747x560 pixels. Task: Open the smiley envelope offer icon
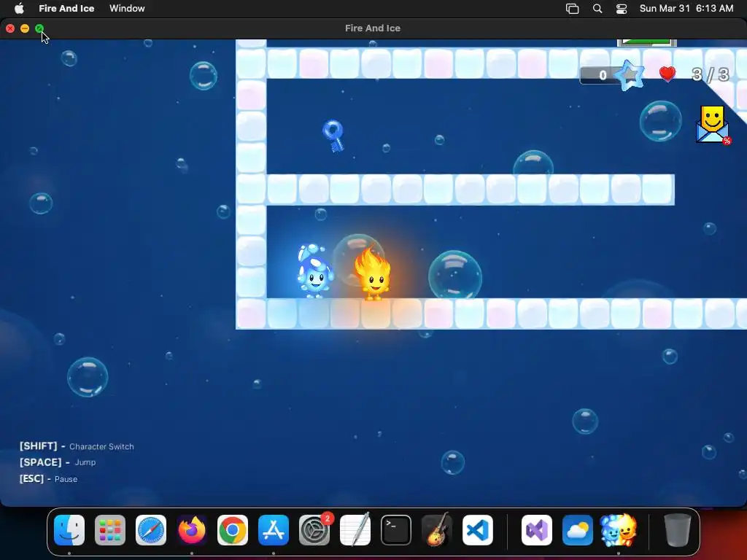(x=713, y=125)
